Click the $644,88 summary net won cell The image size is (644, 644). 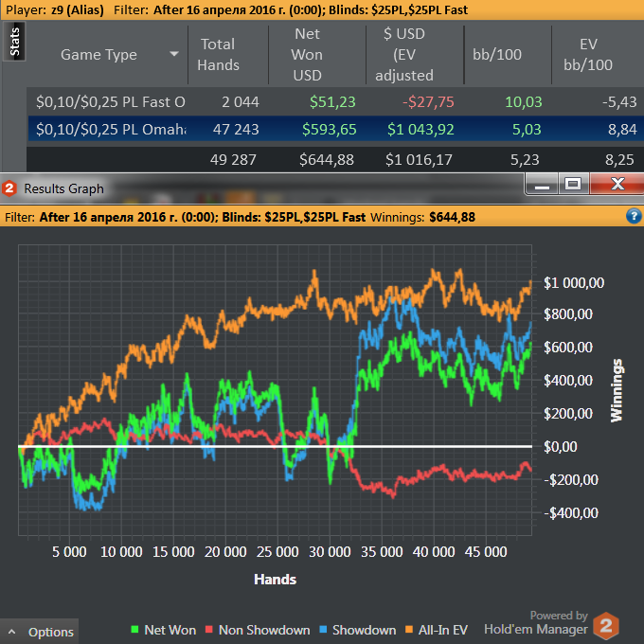pos(327,159)
